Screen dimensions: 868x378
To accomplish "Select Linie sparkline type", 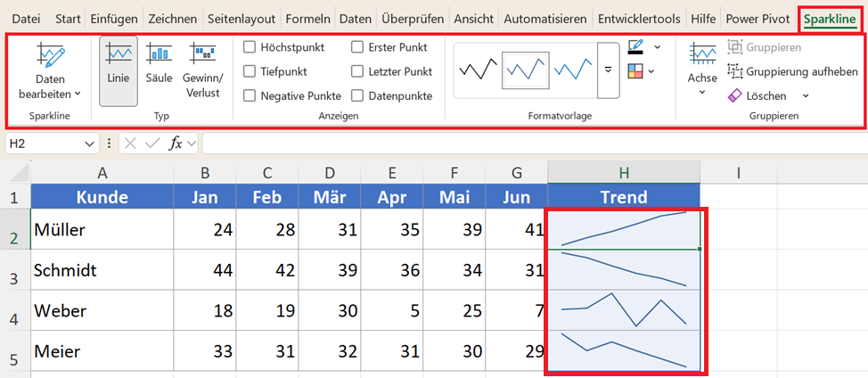I will tap(119, 70).
